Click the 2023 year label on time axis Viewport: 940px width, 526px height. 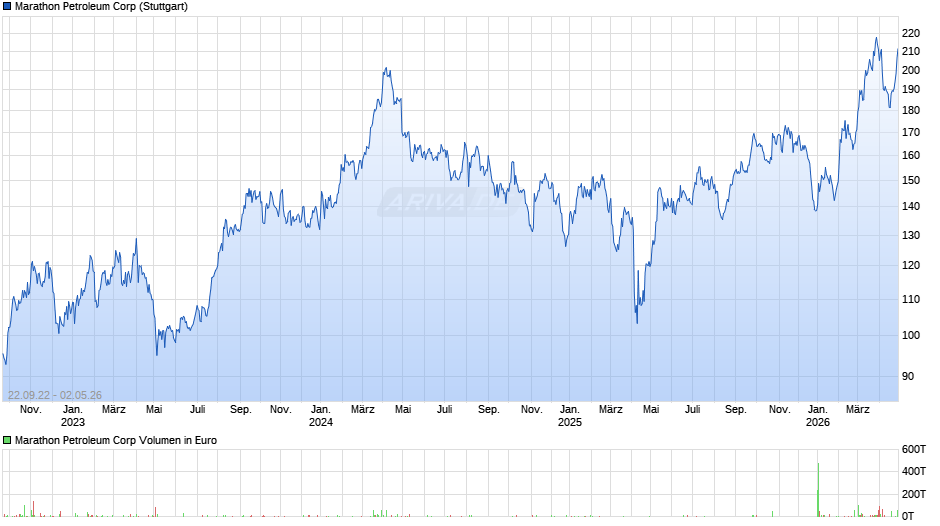(x=73, y=422)
